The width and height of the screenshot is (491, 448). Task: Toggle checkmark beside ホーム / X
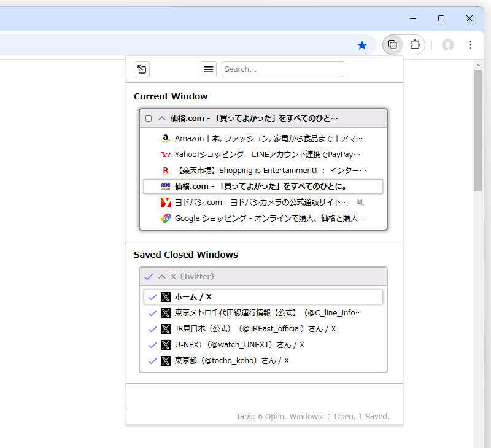click(x=152, y=297)
